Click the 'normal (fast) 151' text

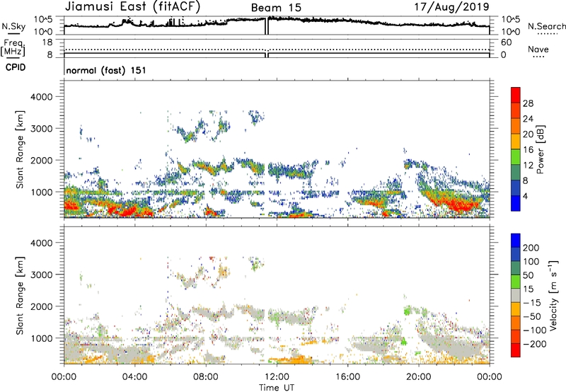[107, 70]
